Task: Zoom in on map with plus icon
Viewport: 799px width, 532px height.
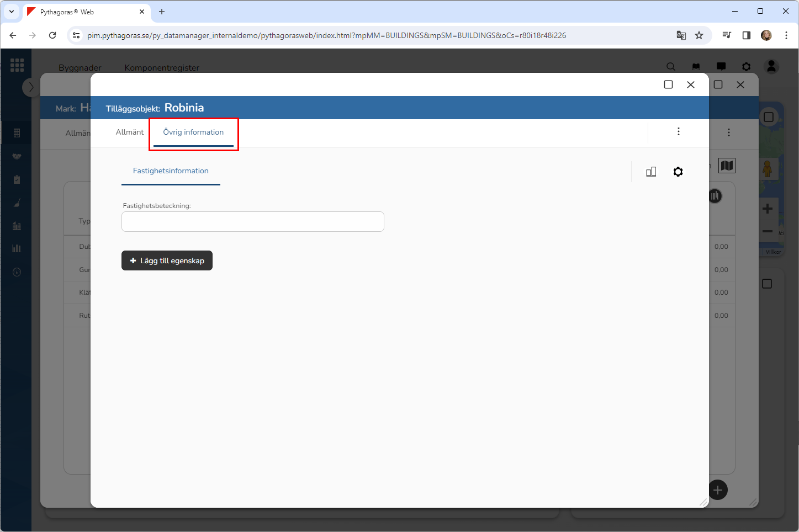Action: 768,209
